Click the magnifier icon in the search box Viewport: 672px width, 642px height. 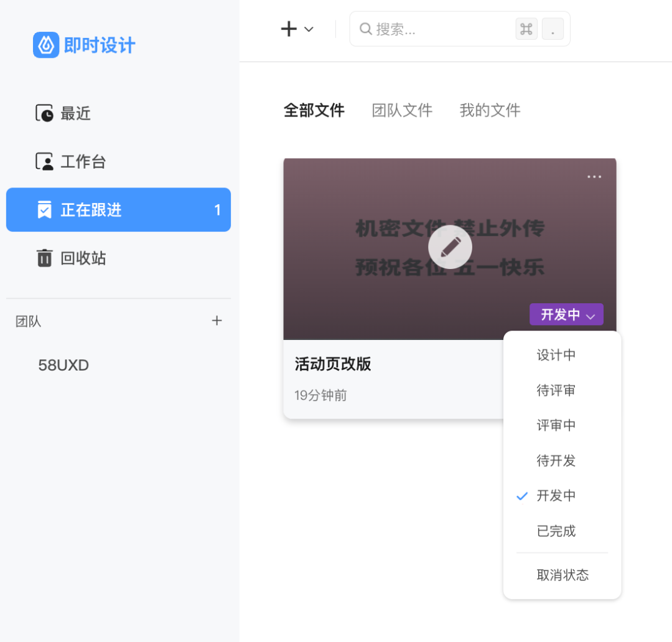click(x=366, y=29)
